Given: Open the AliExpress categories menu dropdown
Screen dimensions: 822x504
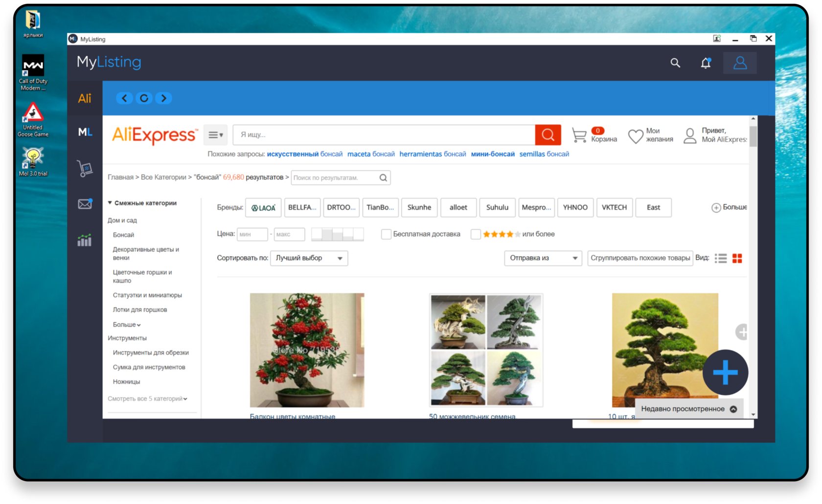Looking at the screenshot, I should 215,135.
